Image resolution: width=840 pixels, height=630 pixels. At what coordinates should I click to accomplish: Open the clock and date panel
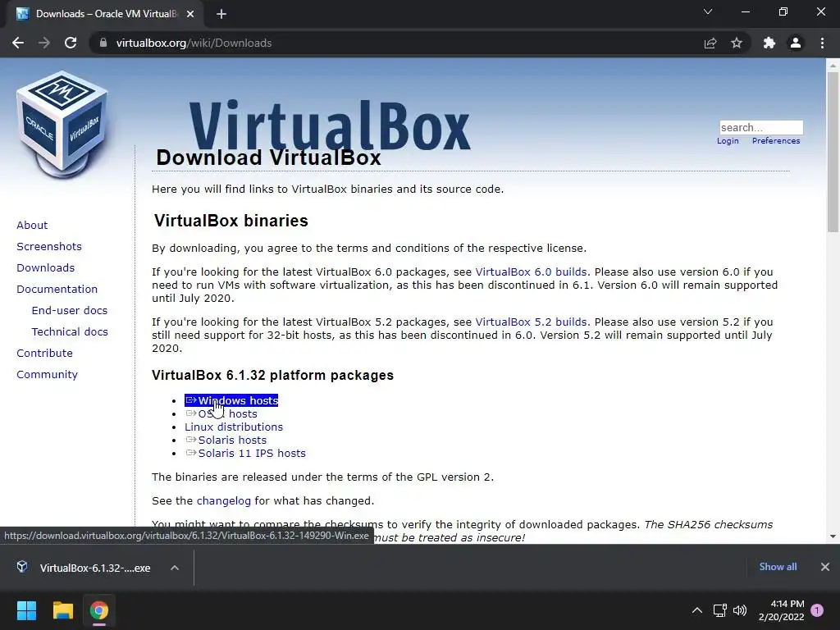click(x=781, y=610)
